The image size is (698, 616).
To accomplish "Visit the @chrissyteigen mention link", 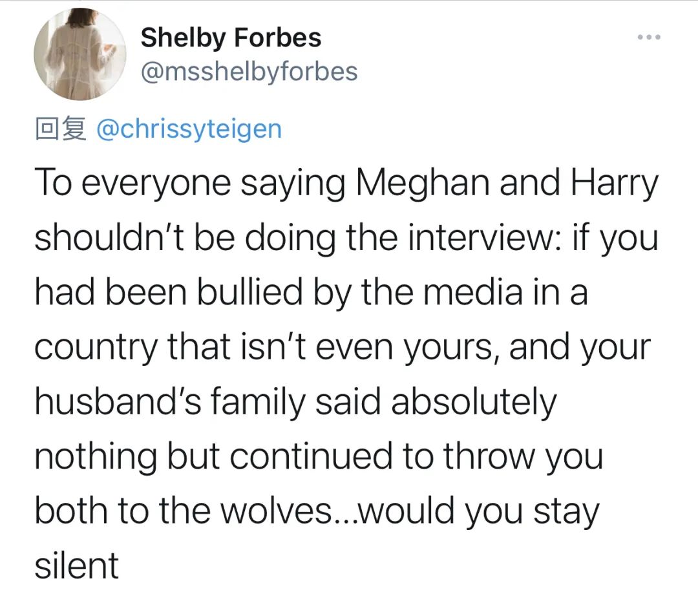I will [189, 129].
